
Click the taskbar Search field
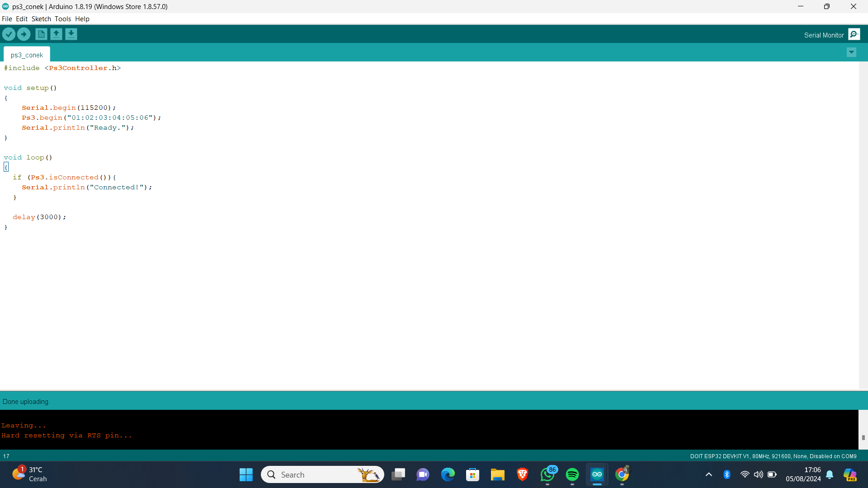[316, 474]
